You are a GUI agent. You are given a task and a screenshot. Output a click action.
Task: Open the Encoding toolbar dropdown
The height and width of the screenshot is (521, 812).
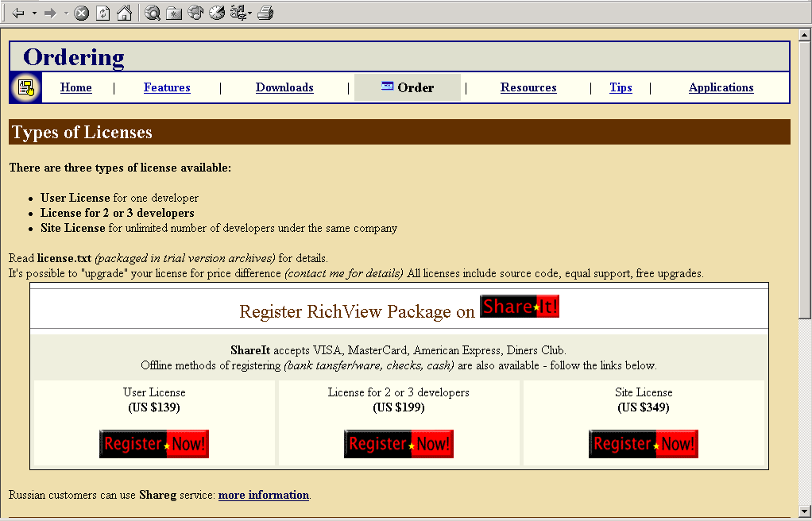(x=241, y=14)
